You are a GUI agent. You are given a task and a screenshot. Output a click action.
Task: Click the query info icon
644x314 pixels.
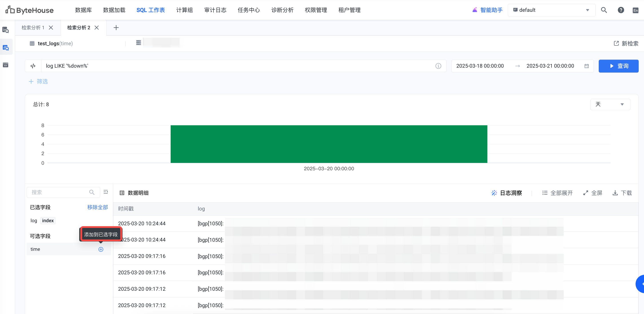click(x=438, y=66)
